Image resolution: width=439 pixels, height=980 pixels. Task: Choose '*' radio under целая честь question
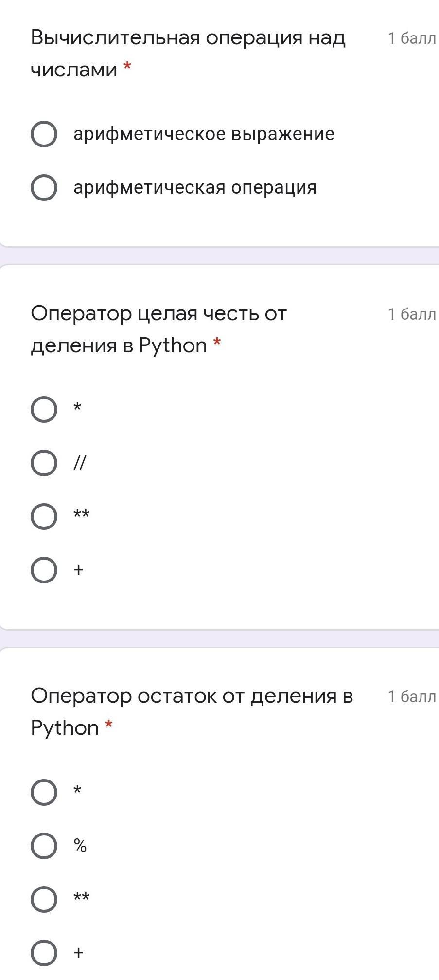[44, 409]
